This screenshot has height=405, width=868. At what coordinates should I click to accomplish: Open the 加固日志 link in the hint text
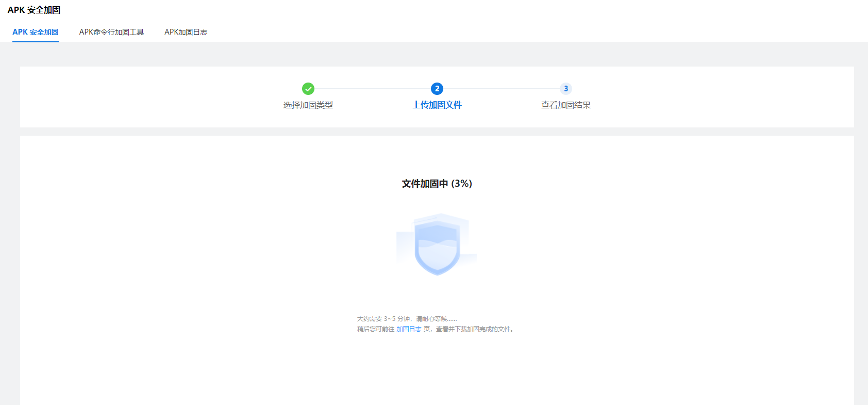point(409,329)
